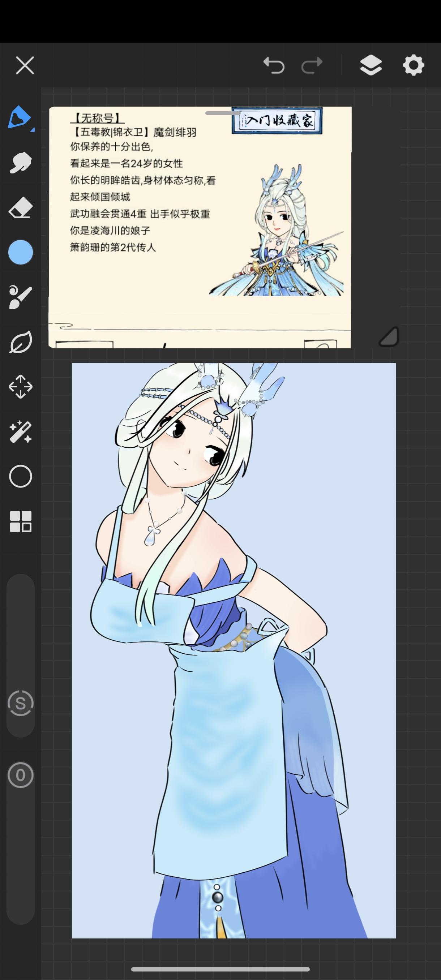Tap the 你是凌海川的娘子 line

(110, 231)
